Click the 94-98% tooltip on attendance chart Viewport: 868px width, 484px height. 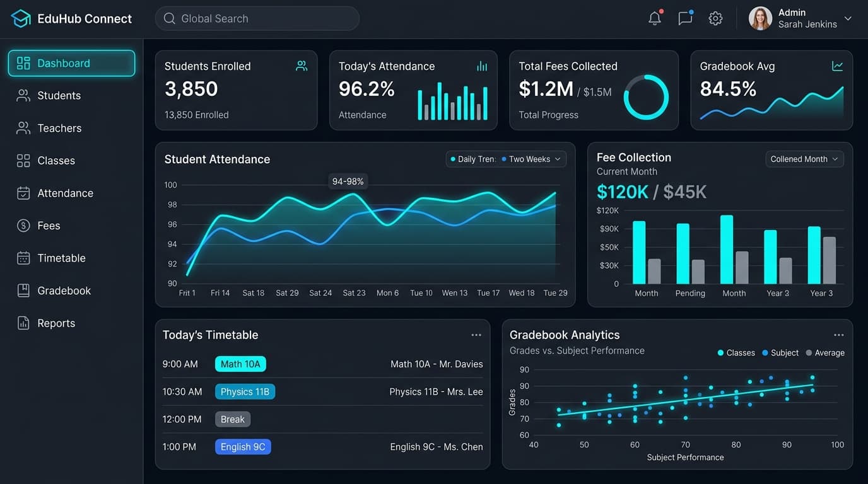coord(348,181)
